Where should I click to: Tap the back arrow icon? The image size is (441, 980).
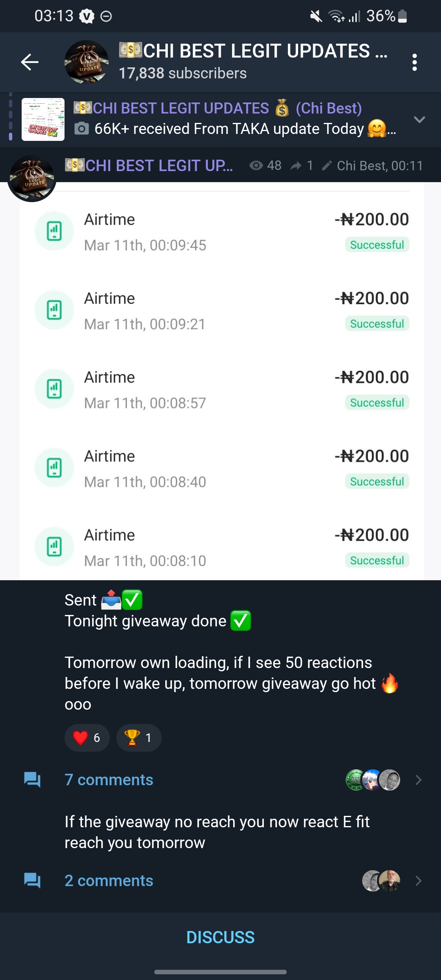(x=30, y=62)
